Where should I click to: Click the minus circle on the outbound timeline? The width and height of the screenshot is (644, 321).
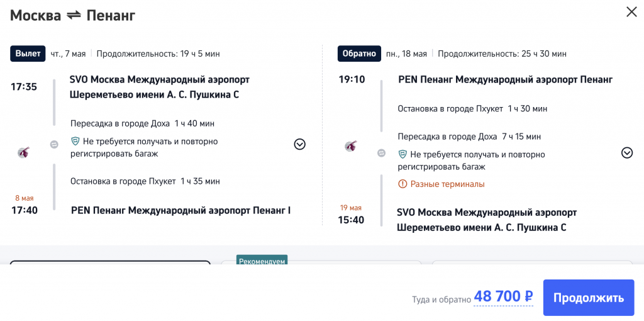(x=54, y=144)
